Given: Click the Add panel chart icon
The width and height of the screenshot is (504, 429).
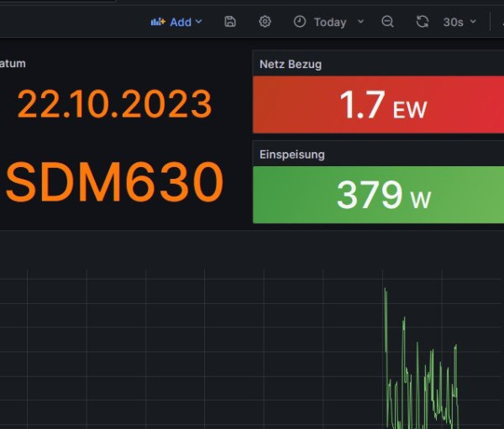Looking at the screenshot, I should click(x=158, y=22).
